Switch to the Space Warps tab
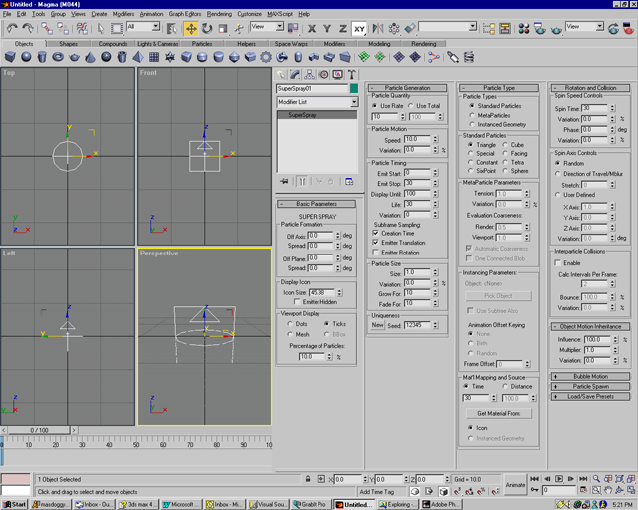Screen dimensions: 638x510 [291, 44]
